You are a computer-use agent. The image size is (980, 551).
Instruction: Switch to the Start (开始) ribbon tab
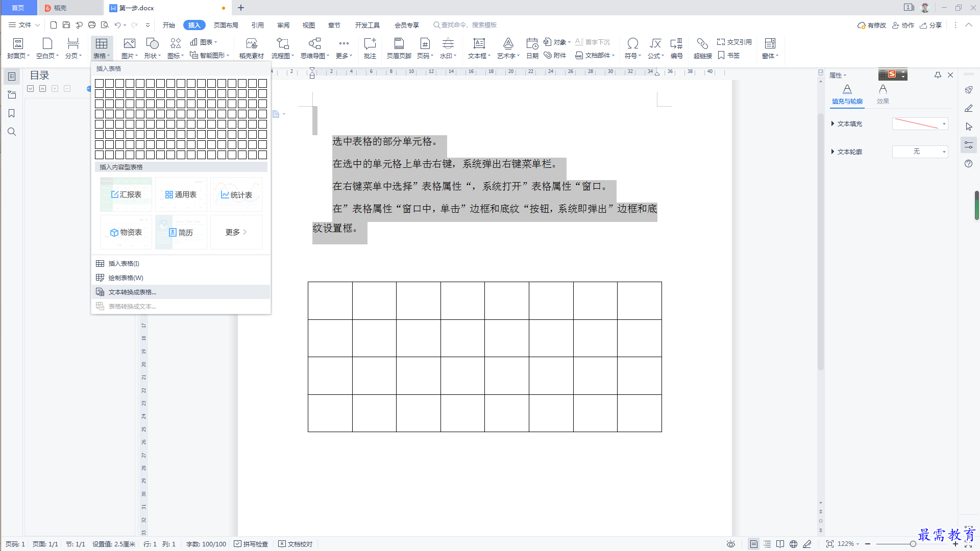(168, 25)
